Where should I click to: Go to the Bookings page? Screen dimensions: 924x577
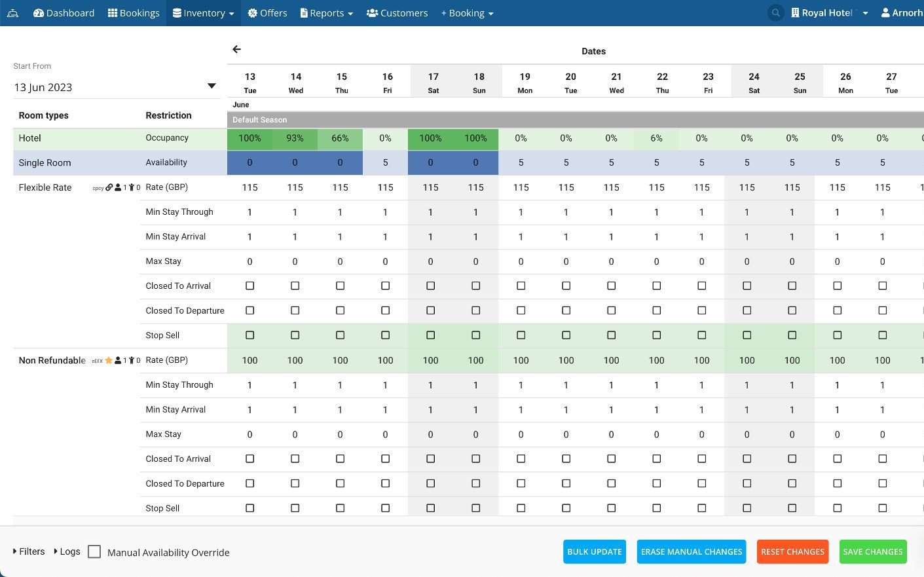pos(134,13)
